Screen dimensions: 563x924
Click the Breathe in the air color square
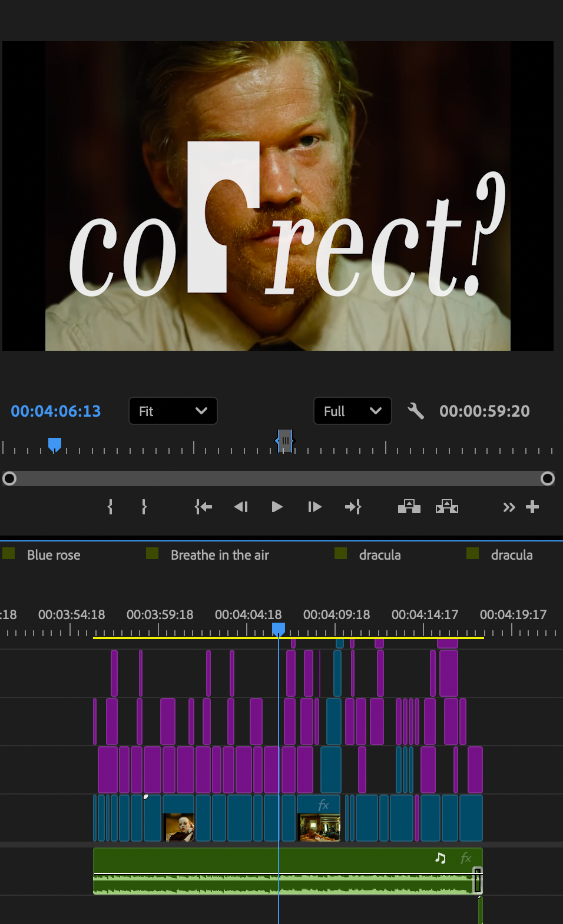click(153, 553)
